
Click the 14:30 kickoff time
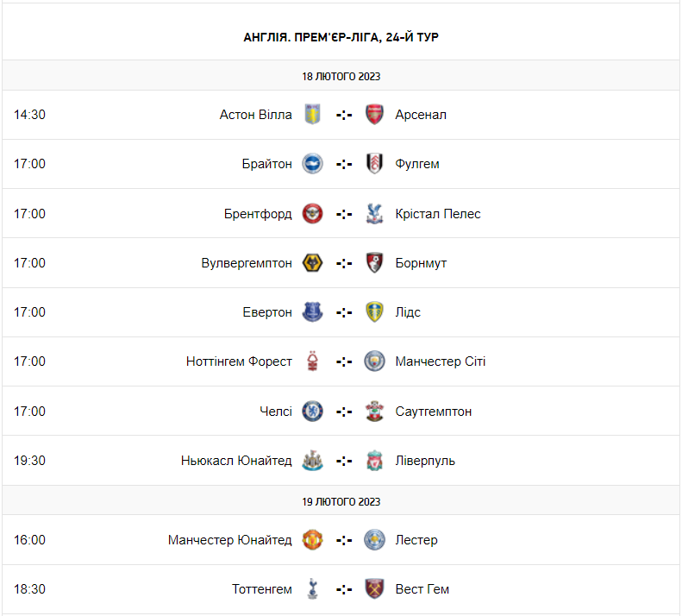tap(29, 115)
